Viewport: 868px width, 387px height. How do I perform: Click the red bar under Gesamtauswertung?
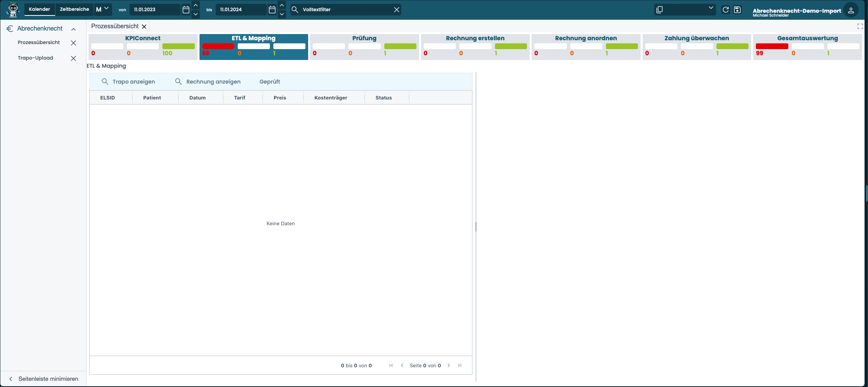click(772, 46)
